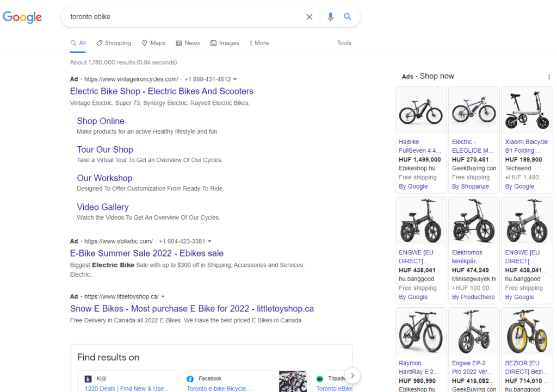
Task: Open Electric Bike Shop ad headline
Action: pyautogui.click(x=162, y=91)
